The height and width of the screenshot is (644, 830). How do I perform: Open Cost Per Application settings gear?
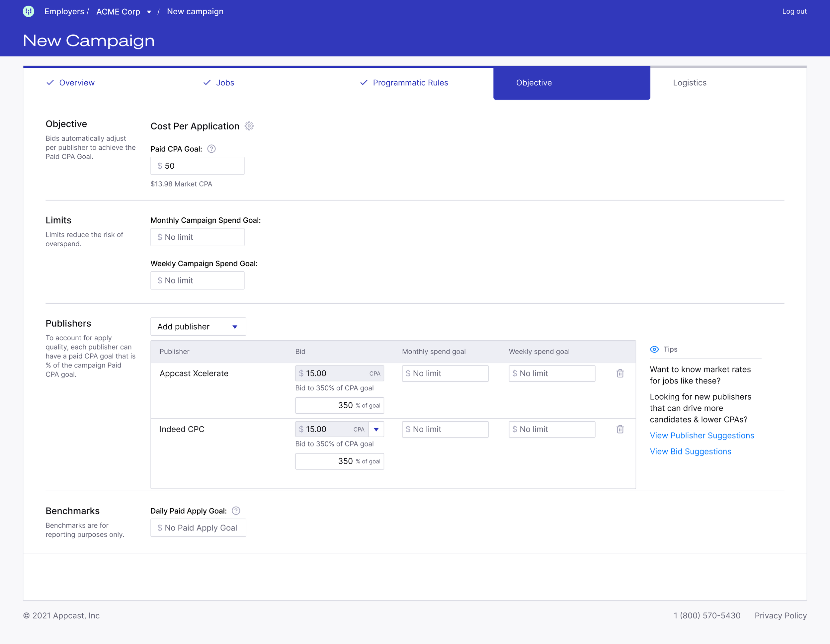click(x=249, y=126)
